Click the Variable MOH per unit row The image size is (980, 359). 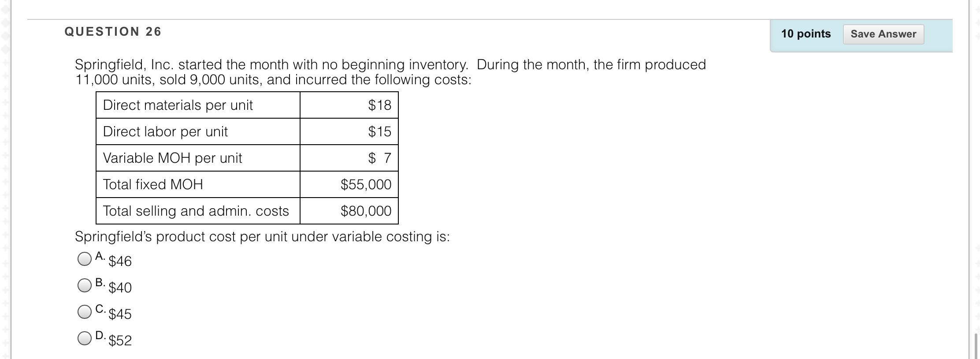pyautogui.click(x=173, y=158)
